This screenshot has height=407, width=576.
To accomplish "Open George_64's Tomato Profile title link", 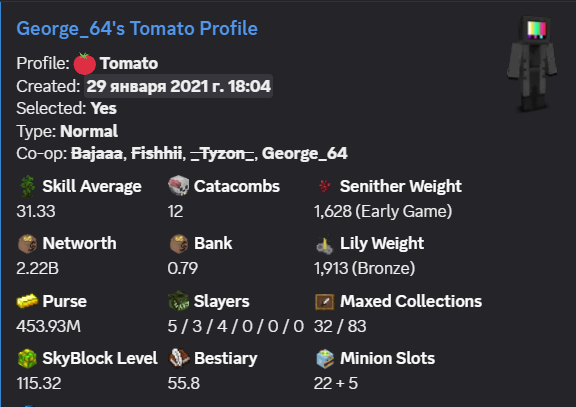I will [137, 29].
